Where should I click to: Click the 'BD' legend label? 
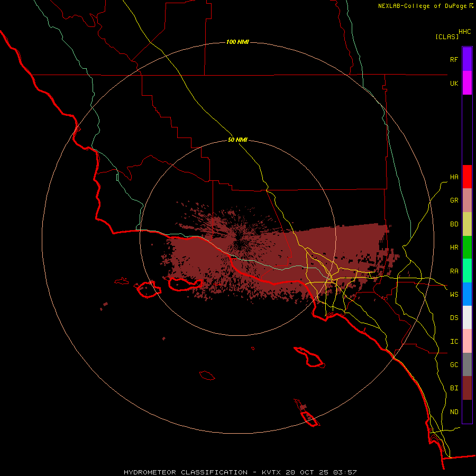454,224
